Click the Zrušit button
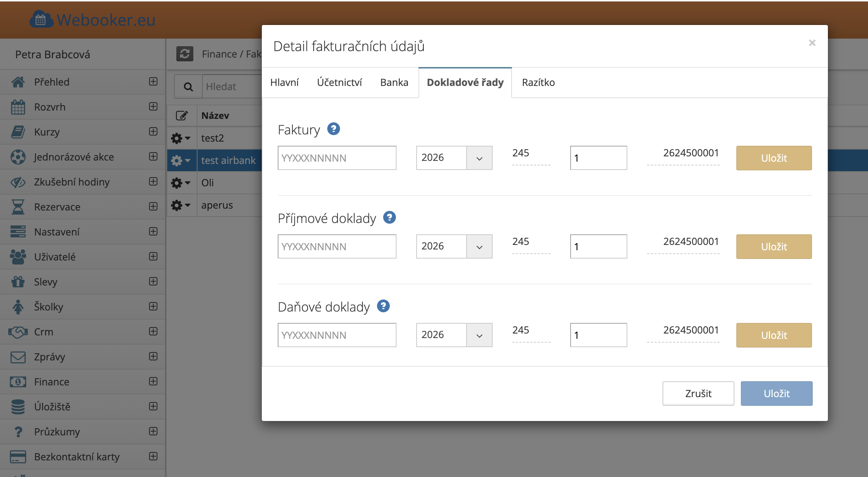868x477 pixels. [698, 393]
